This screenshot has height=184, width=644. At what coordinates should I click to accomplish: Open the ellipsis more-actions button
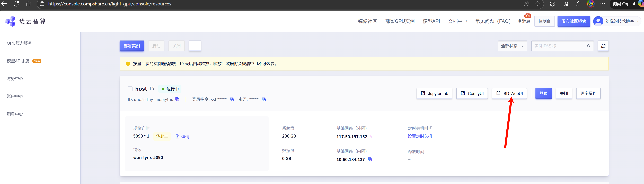click(x=195, y=46)
